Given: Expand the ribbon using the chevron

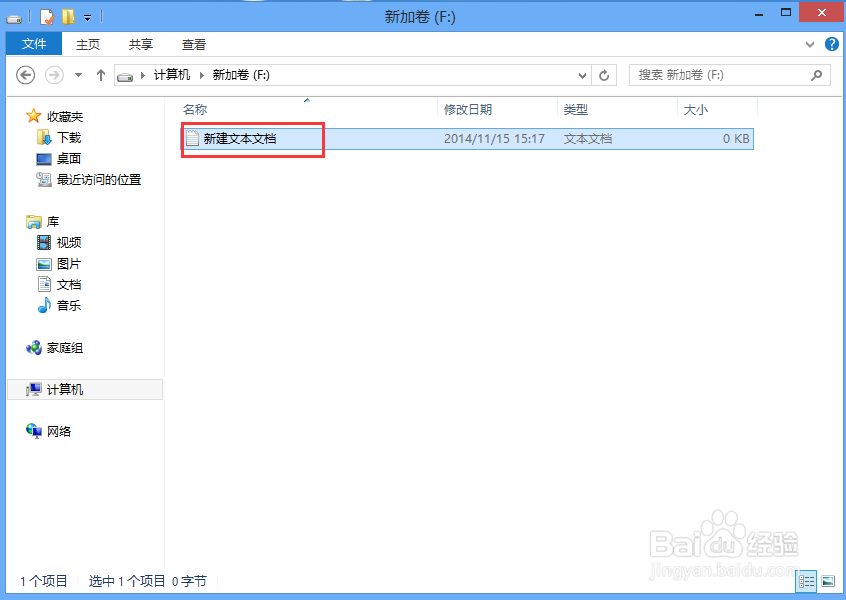Looking at the screenshot, I should click(x=809, y=44).
